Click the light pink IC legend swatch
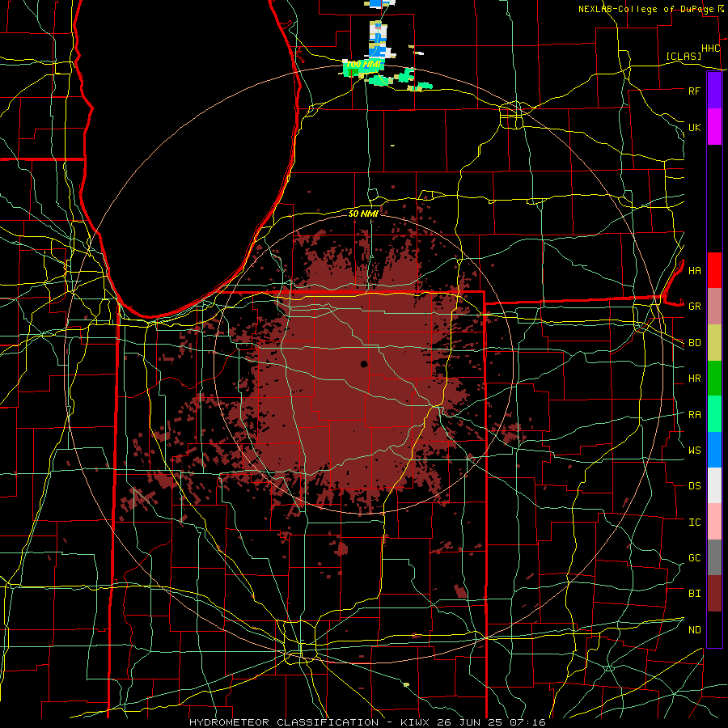This screenshot has width=728, height=728. pyautogui.click(x=714, y=522)
